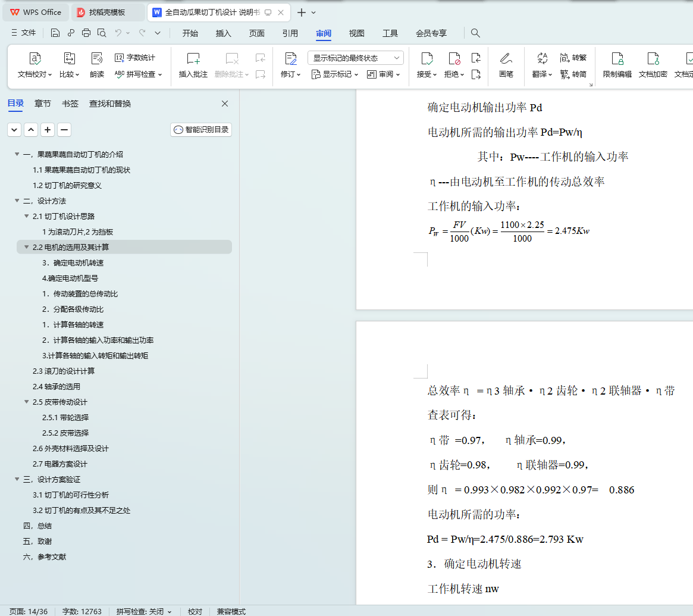Open the 文件 menu
693x616 pixels.
[x=24, y=33]
